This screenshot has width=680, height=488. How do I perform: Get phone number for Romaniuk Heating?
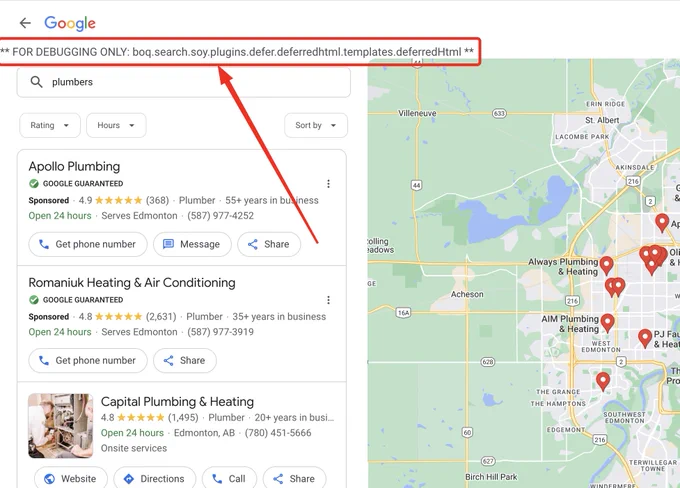coord(88,360)
